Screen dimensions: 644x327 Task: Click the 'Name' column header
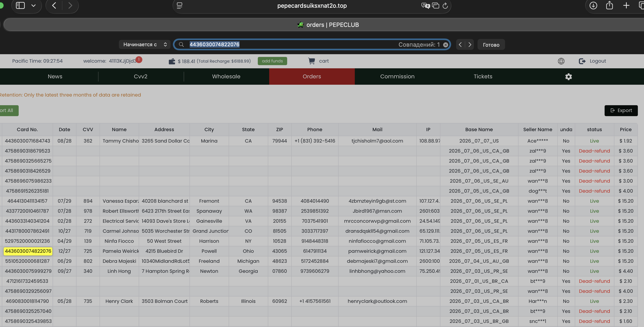tap(119, 130)
